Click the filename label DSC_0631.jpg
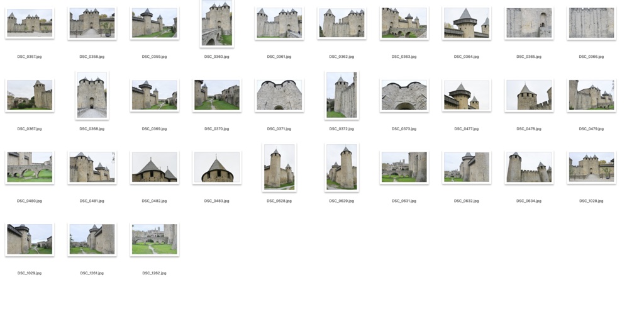644x321 pixels. tap(404, 201)
